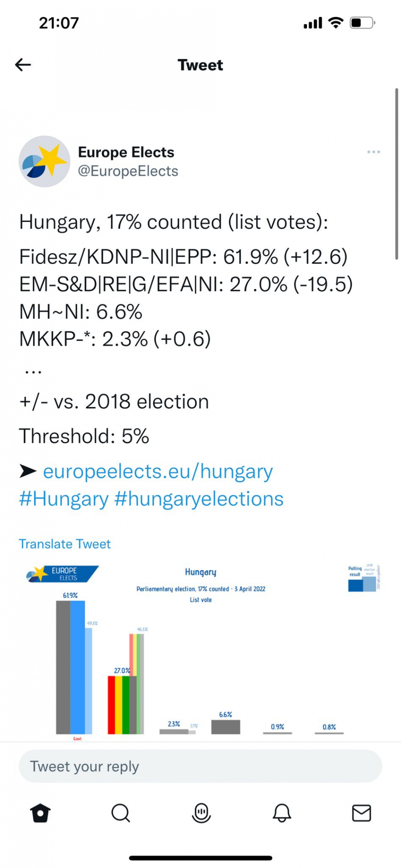401x868 pixels.
Task: Tap the #hungaryelections hashtag
Action: point(199,499)
